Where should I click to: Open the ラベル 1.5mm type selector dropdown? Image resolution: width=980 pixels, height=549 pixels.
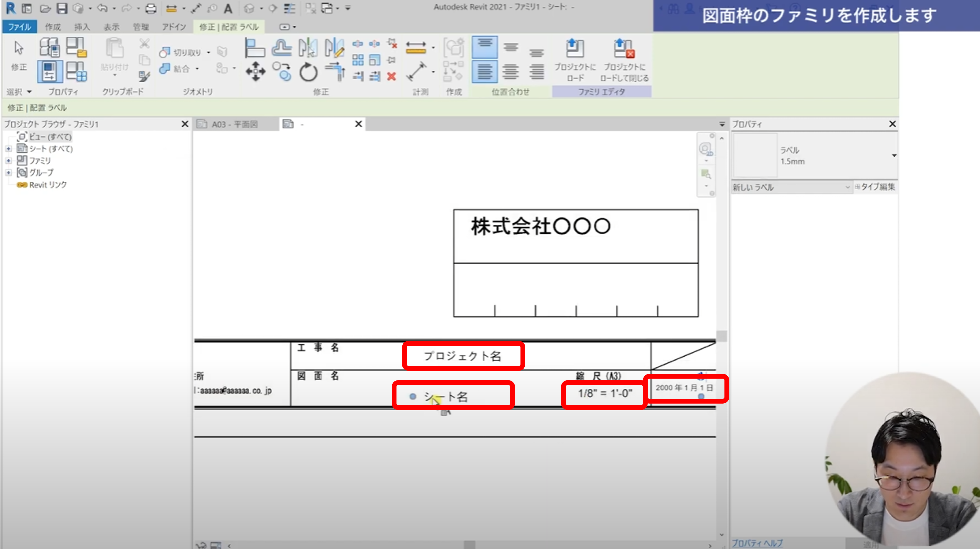[894, 156]
